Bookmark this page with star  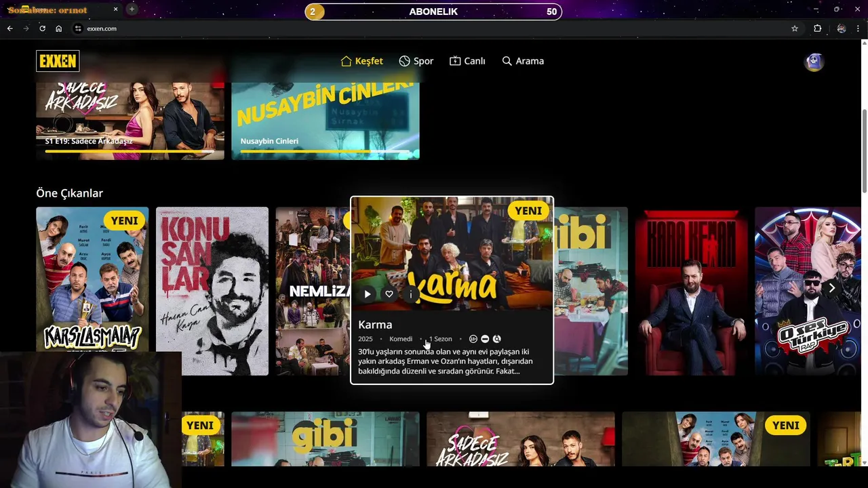click(x=795, y=28)
